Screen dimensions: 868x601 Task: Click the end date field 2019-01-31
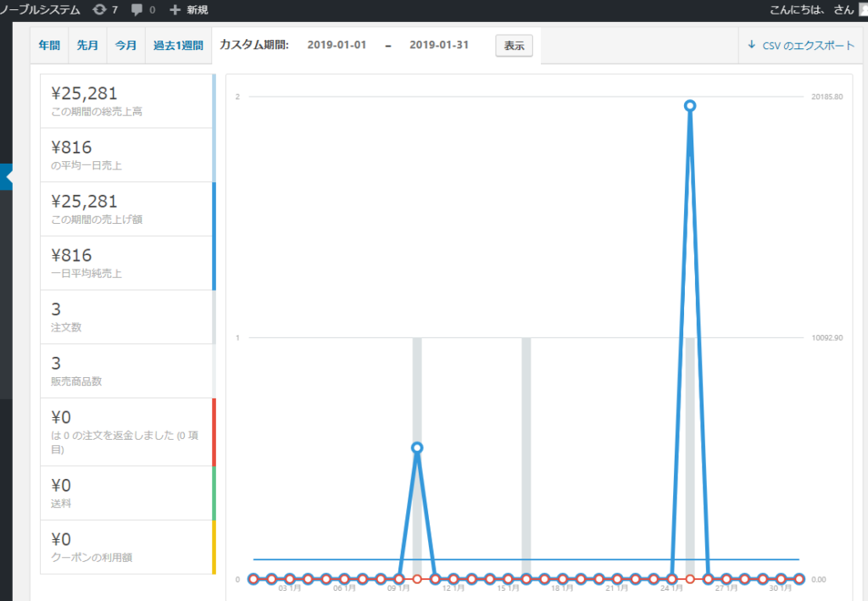click(438, 45)
